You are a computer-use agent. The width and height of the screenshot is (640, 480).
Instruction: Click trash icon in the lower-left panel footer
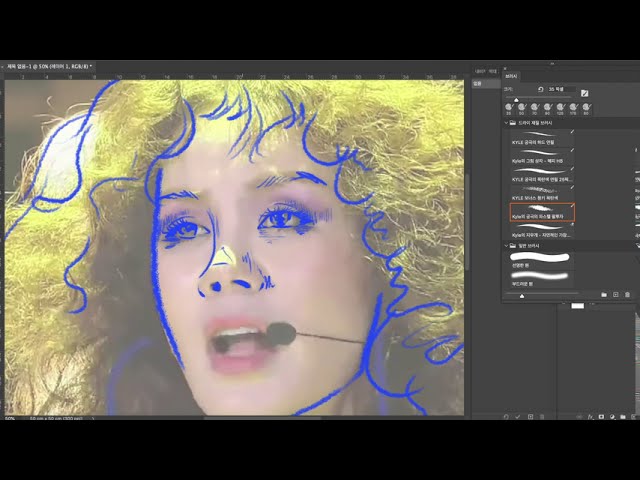(x=542, y=417)
